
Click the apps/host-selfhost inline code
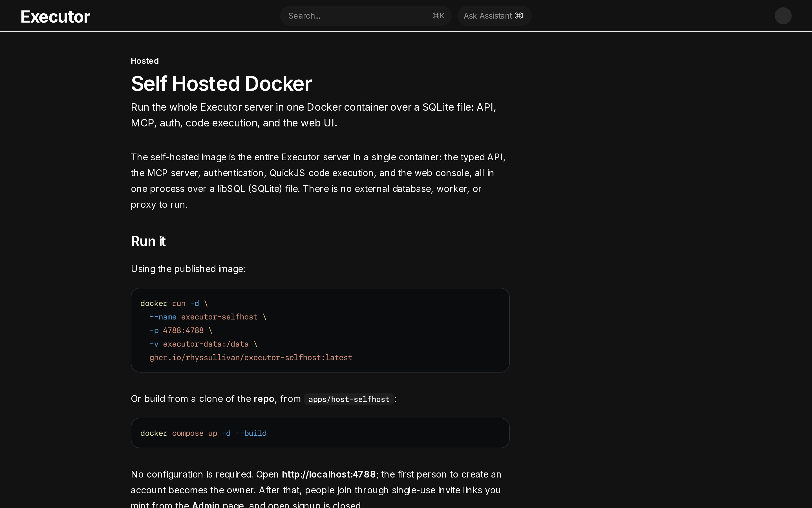click(x=349, y=399)
